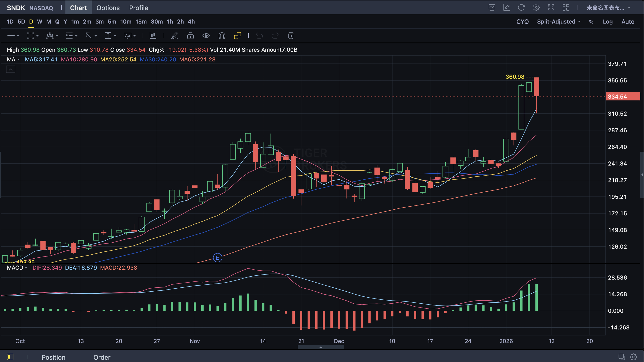This screenshot has width=644, height=362.
Task: Open the chart settings gear icon
Action: tap(536, 8)
